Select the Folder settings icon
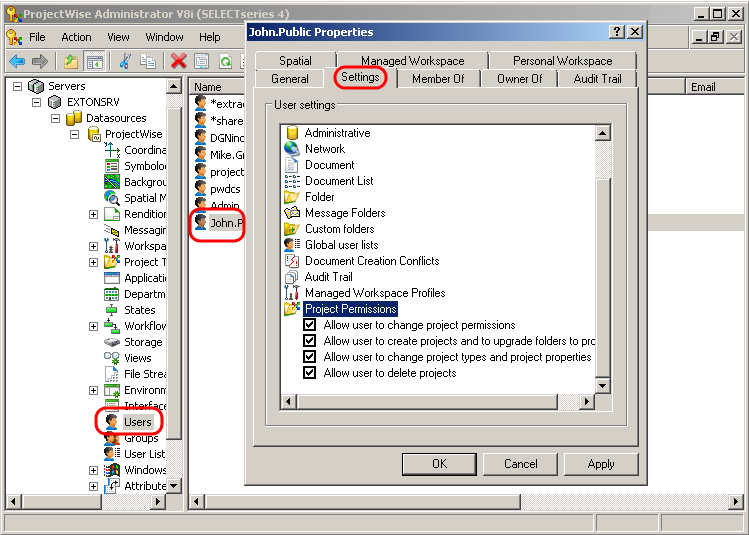The height and width of the screenshot is (535, 749). coord(292,197)
